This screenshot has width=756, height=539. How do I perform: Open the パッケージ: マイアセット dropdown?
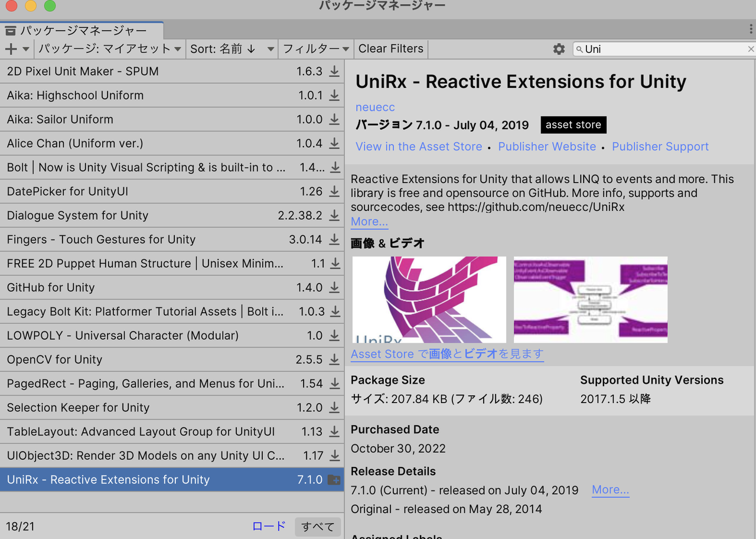pyautogui.click(x=109, y=49)
